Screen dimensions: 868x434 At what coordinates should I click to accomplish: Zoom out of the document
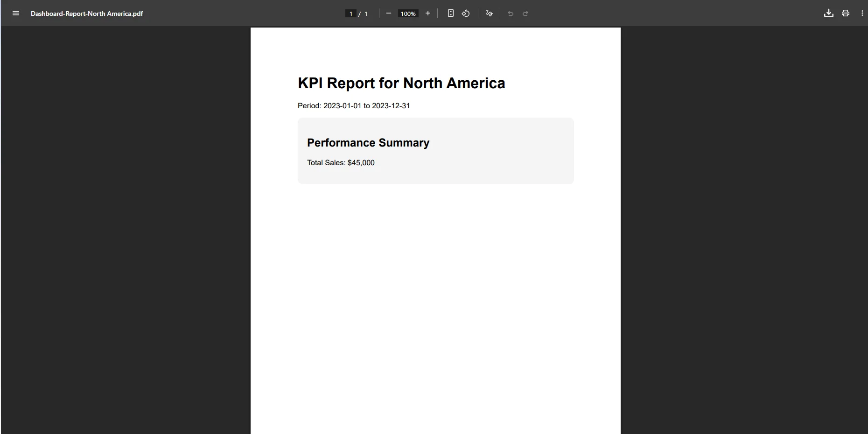coord(389,13)
